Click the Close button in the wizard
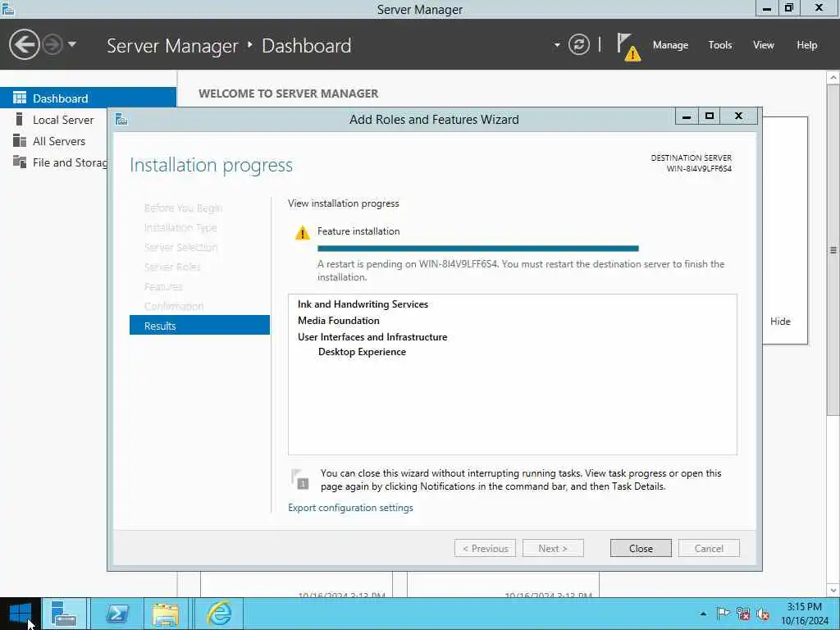Image resolution: width=840 pixels, height=630 pixels. [x=640, y=548]
